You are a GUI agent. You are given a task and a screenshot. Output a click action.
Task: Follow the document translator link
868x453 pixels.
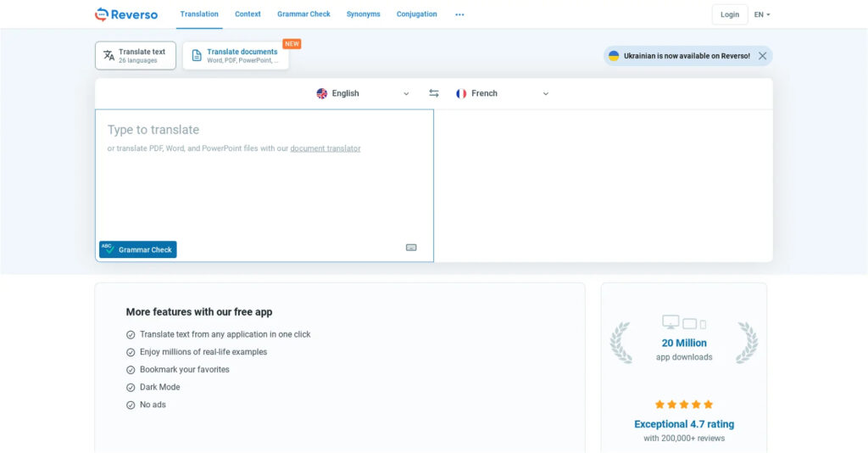[x=325, y=148]
